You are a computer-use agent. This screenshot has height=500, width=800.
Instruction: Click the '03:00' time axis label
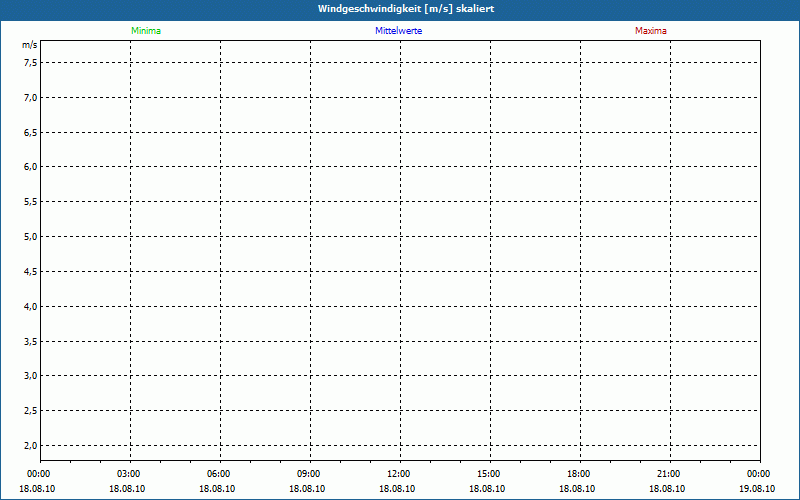[x=129, y=474]
